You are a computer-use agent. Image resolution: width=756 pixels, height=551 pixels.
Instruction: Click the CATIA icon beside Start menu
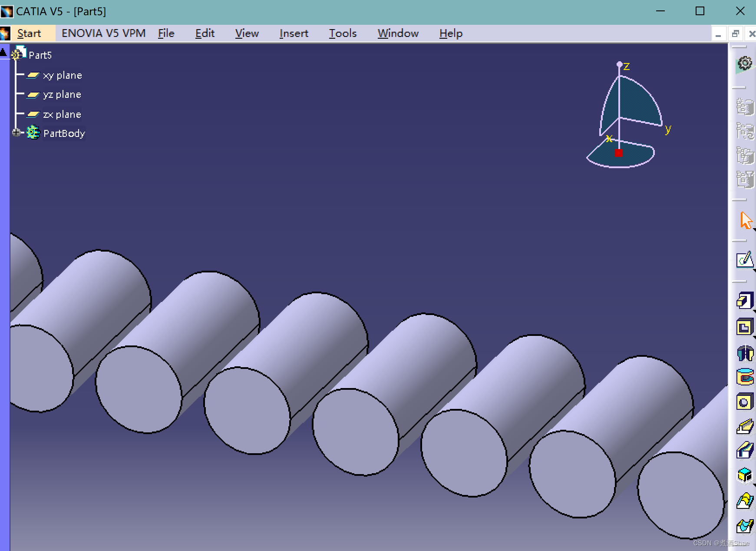point(5,33)
